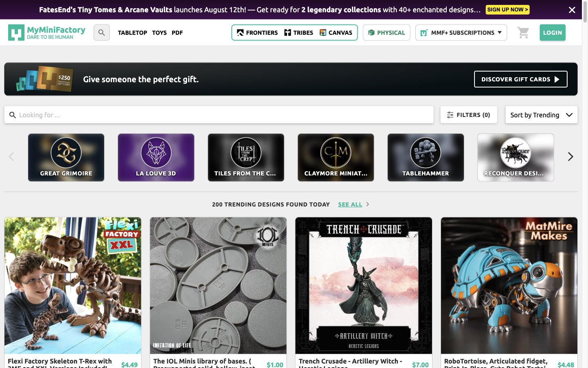588x368 pixels.
Task: Click the $1.00 IOL Minis price
Action: pyautogui.click(x=275, y=364)
